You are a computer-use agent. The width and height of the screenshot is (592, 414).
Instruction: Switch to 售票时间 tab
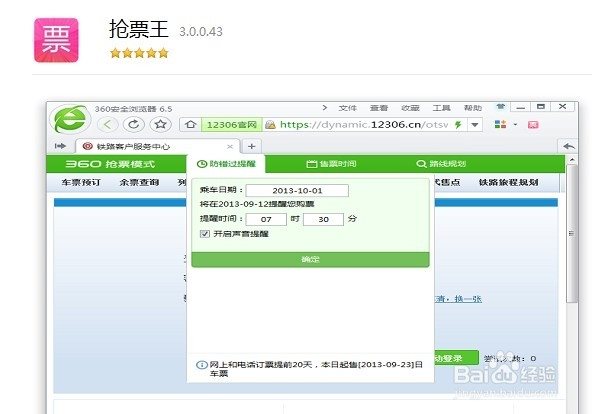pyautogui.click(x=331, y=164)
